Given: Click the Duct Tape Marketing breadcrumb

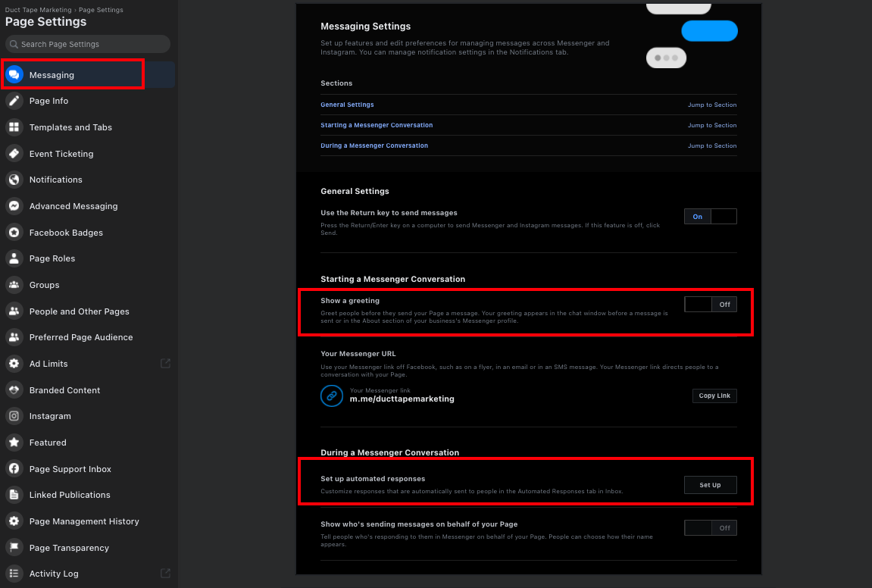Looking at the screenshot, I should click(x=39, y=10).
